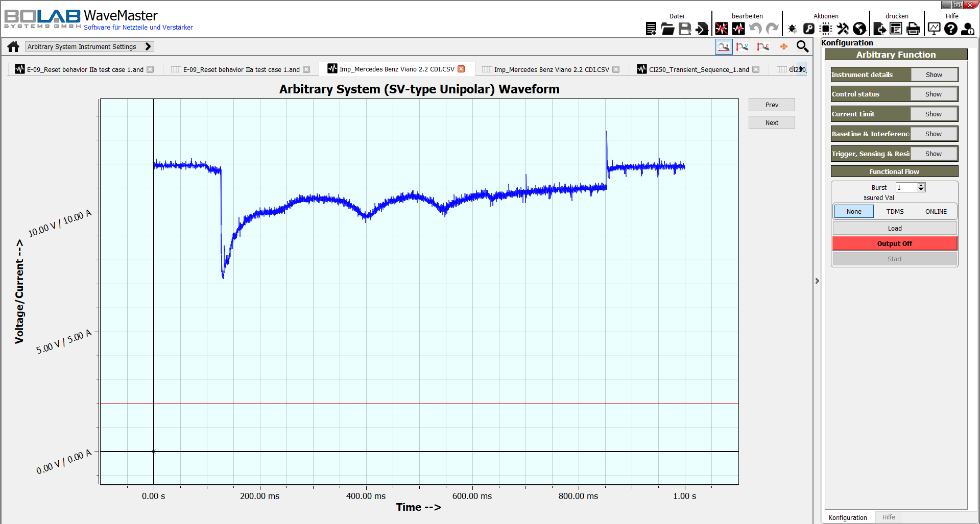Click Output Off button
This screenshot has width=980, height=524.
[894, 243]
